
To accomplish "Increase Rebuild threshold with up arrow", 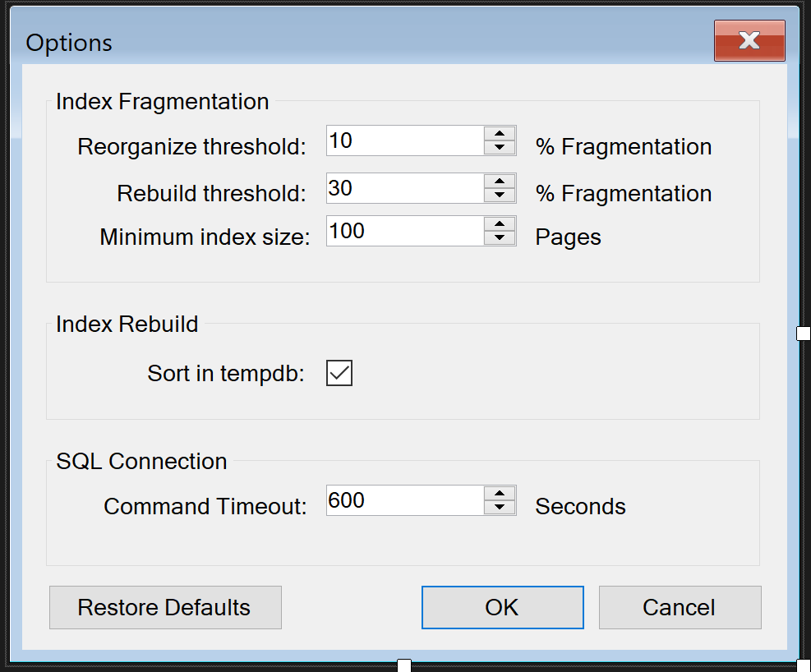I will tap(500, 182).
